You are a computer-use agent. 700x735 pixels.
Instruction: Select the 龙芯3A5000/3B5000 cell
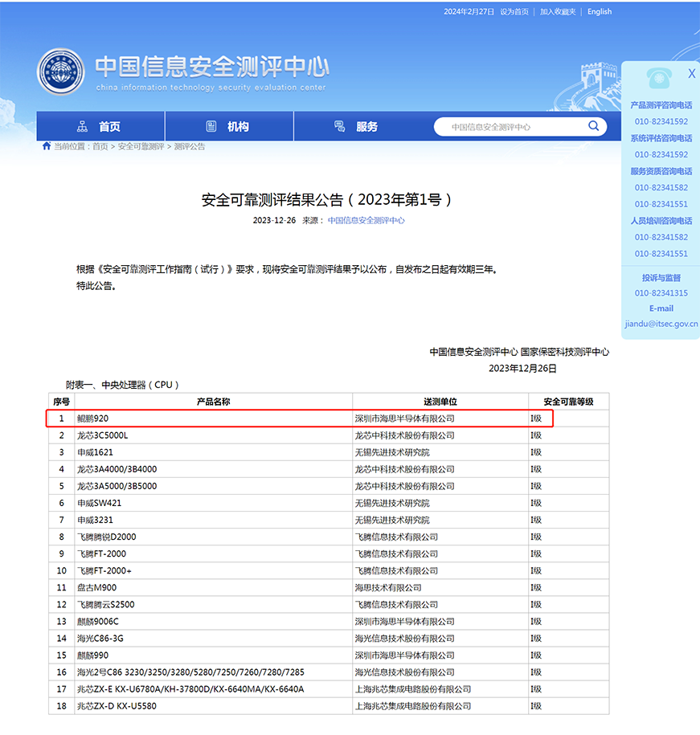point(213,486)
